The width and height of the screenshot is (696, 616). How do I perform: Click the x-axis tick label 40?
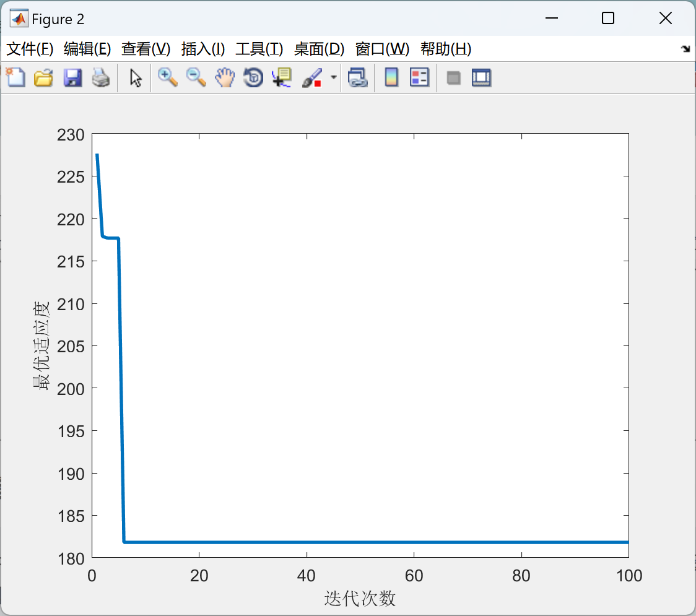click(307, 576)
